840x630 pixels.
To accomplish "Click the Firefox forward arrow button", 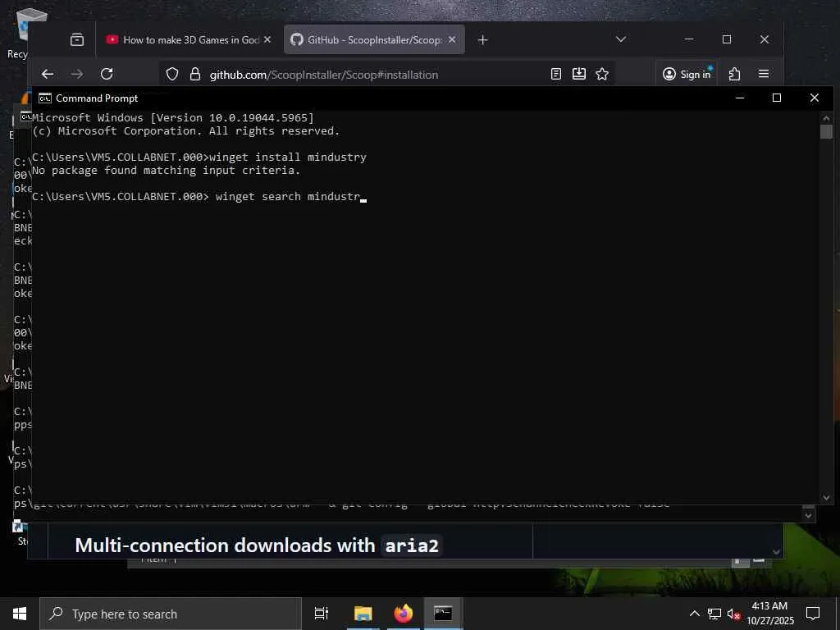I will 77,74.
